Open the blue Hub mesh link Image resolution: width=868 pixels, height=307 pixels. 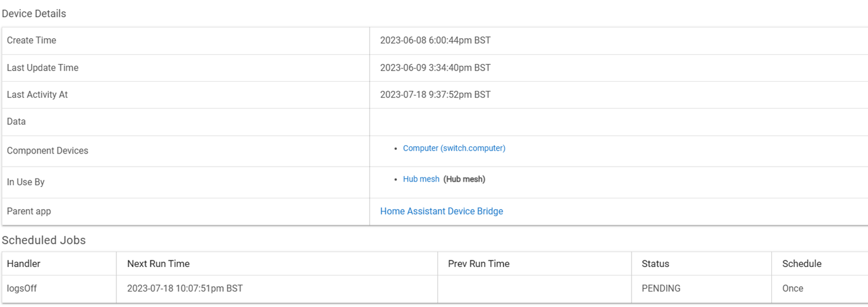pyautogui.click(x=421, y=179)
